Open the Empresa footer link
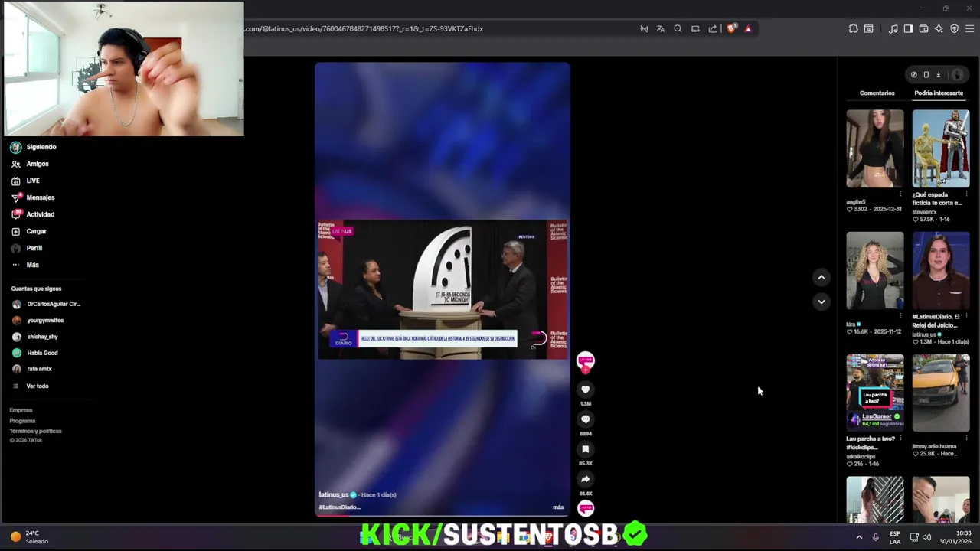 21,410
